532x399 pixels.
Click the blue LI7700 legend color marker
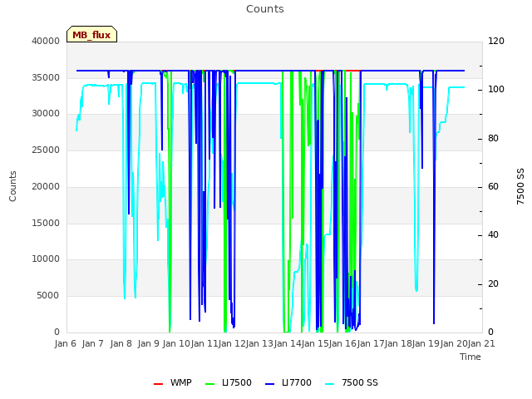(x=269, y=384)
